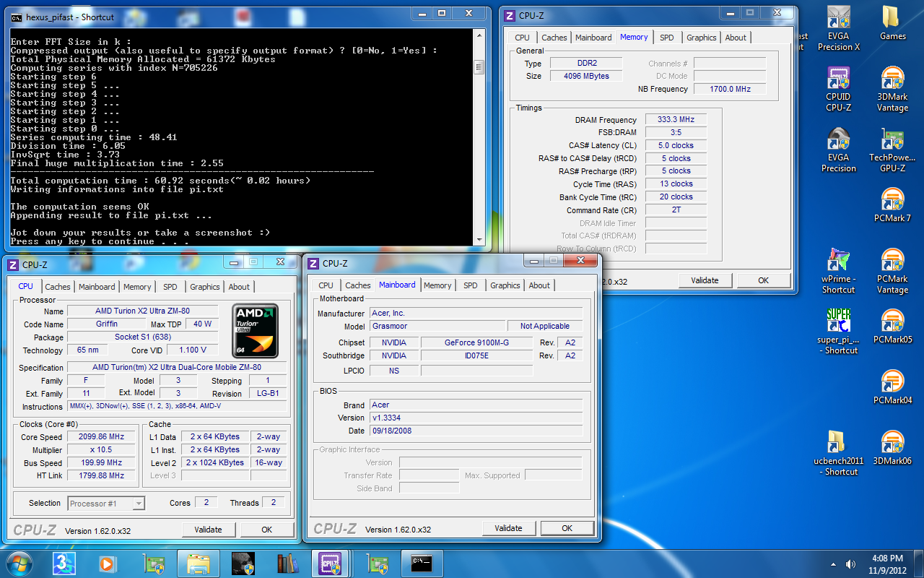The image size is (924, 578).
Task: Open Mainboard tab in CPU window
Action: pyautogui.click(x=97, y=287)
